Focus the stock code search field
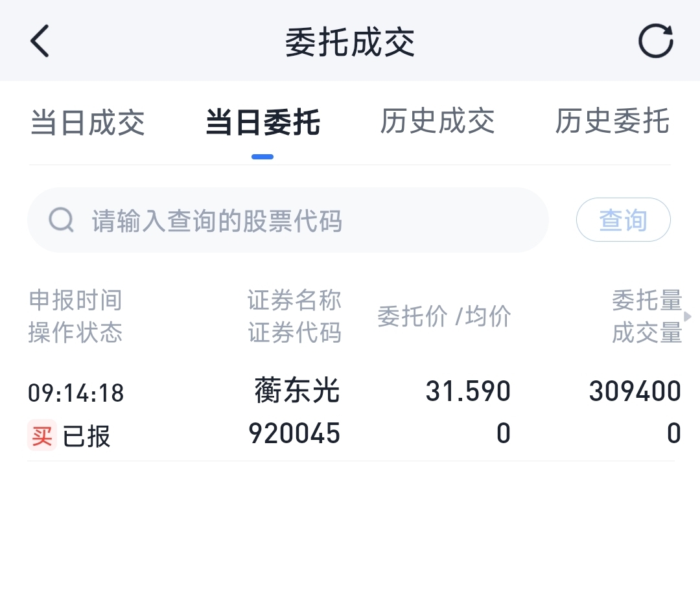This screenshot has width=700, height=598. [x=311, y=220]
